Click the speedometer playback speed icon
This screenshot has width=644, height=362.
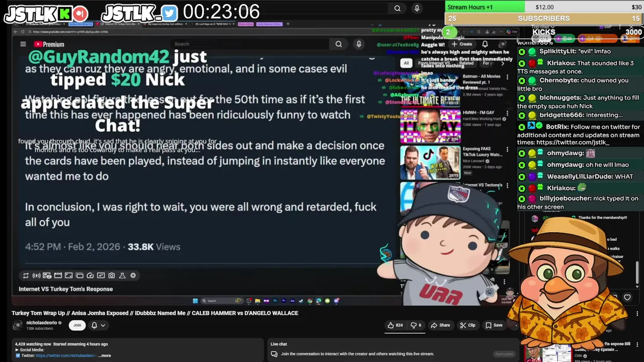tap(90, 276)
